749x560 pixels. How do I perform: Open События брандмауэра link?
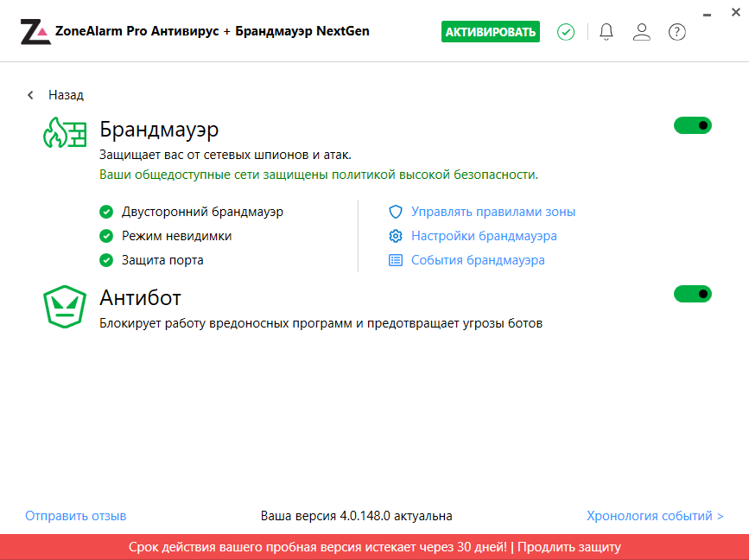point(478,260)
